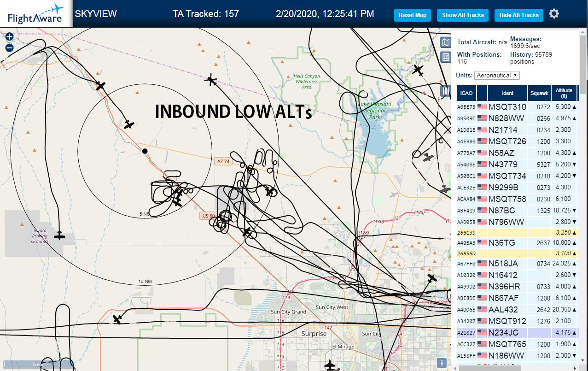Select the aircraft southwest of Sun City Grand
Viewport: 588px width, 371px height.
pyautogui.click(x=117, y=319)
